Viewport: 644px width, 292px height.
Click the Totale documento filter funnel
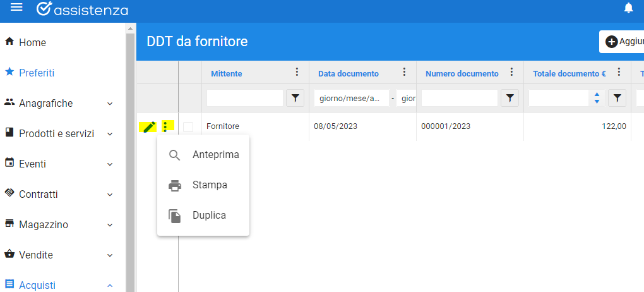tap(617, 98)
